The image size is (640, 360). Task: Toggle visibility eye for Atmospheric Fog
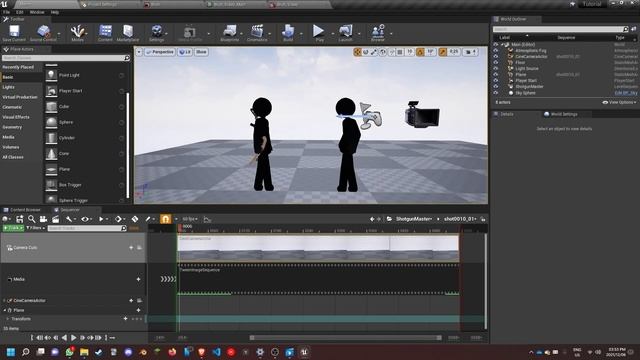click(x=496, y=51)
